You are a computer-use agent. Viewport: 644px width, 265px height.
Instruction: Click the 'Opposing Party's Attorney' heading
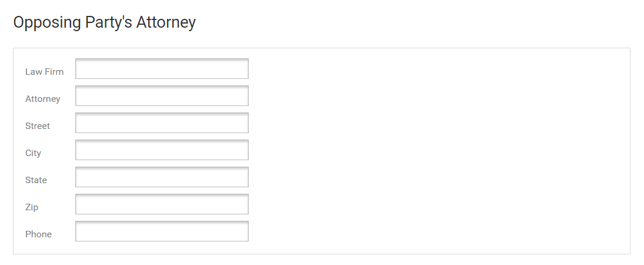[x=104, y=23]
